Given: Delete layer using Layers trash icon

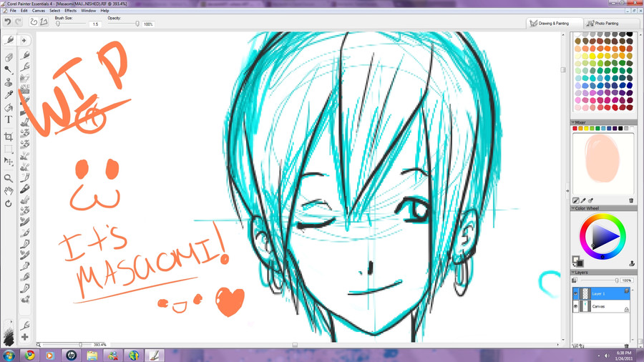Looking at the screenshot, I should tap(626, 346).
